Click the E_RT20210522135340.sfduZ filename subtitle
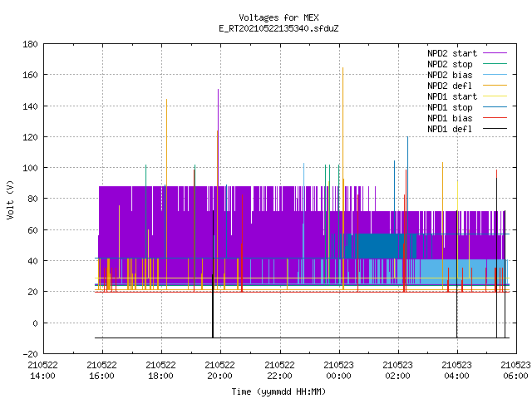This screenshot has width=532, height=399. (x=278, y=28)
